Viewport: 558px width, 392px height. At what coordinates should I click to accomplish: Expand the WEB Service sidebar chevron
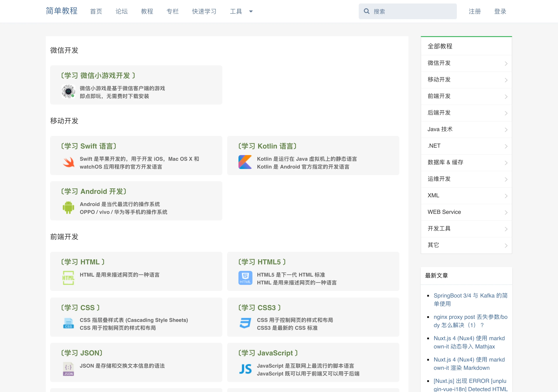(506, 213)
